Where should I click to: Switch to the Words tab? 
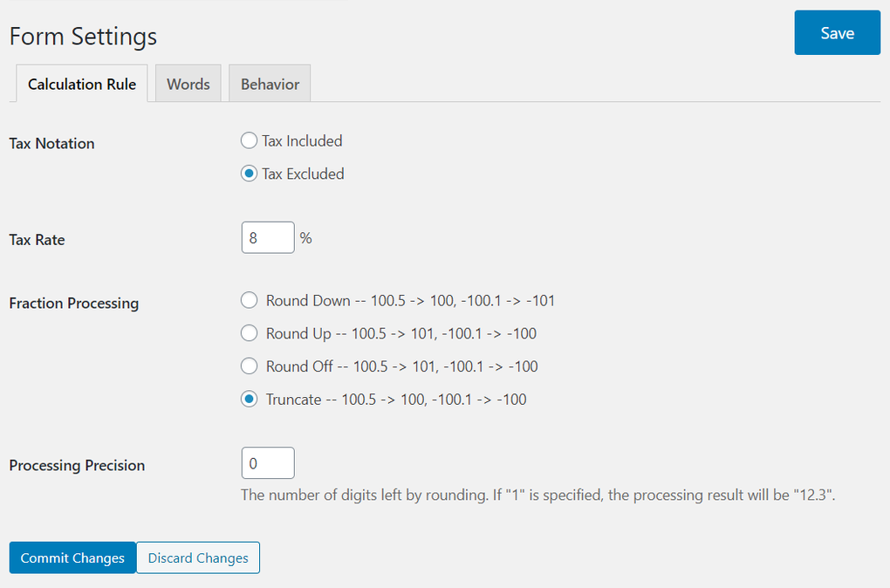tap(188, 84)
